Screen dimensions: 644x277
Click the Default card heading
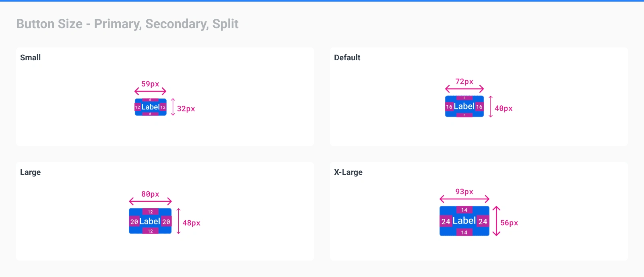pyautogui.click(x=347, y=57)
